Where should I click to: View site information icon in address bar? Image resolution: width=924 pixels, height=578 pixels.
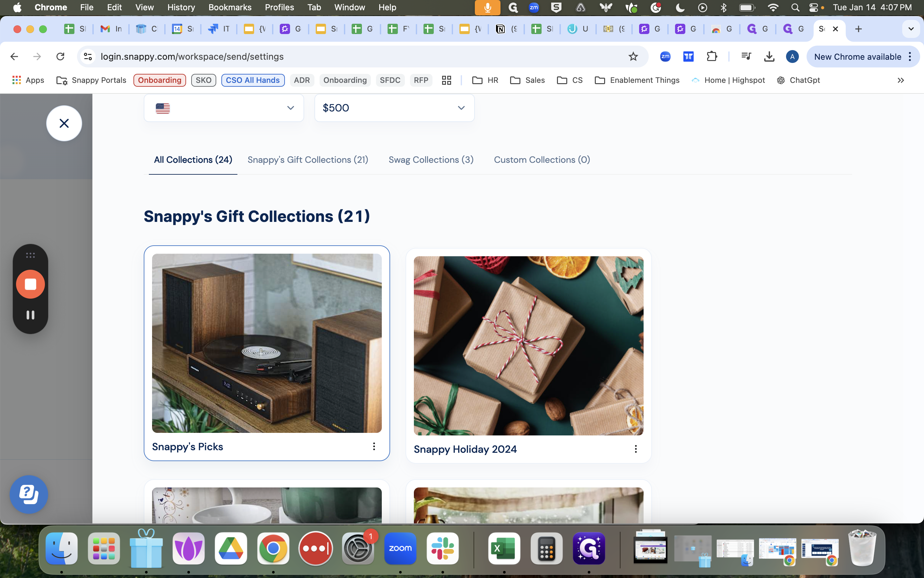[88, 57]
